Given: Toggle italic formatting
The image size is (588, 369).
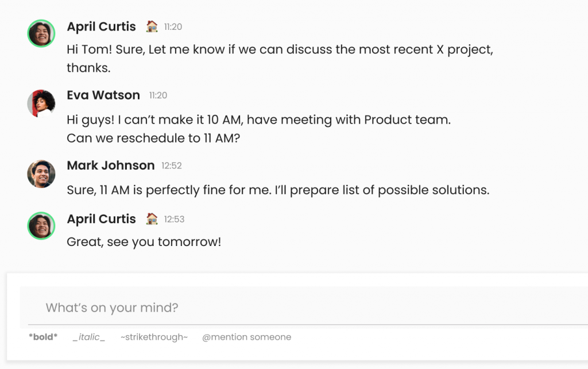Looking at the screenshot, I should (x=89, y=337).
